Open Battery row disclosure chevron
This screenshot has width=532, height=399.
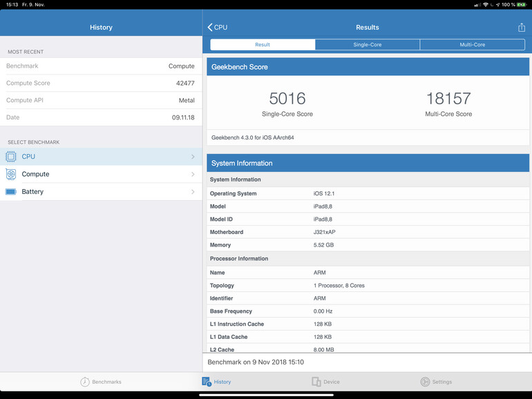(193, 192)
